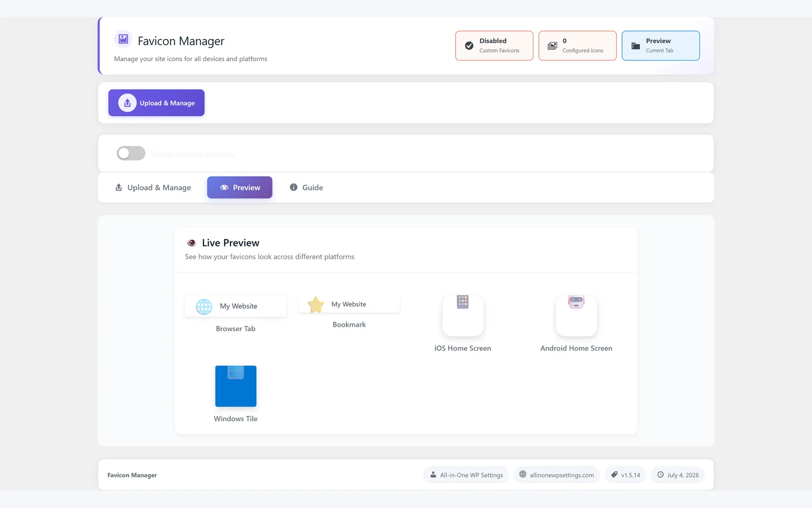
Task: Click the Disabled Custom Favicons status card
Action: (x=494, y=46)
